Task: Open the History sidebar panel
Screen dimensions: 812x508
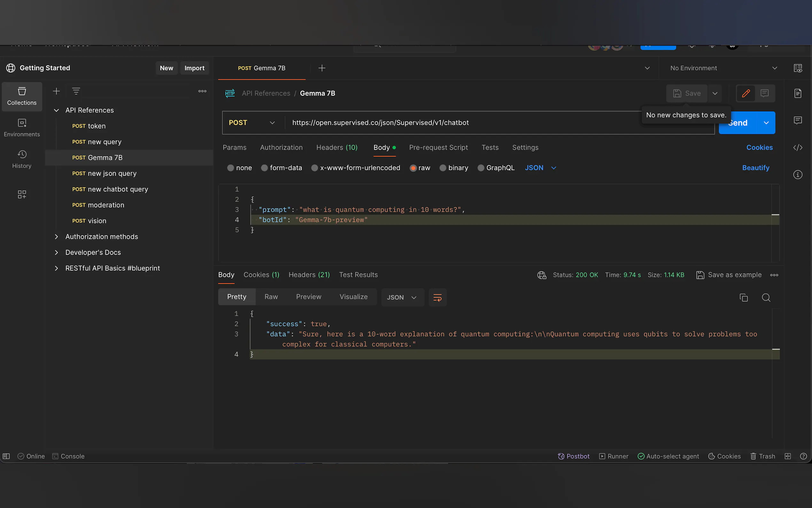Action: pos(22,159)
